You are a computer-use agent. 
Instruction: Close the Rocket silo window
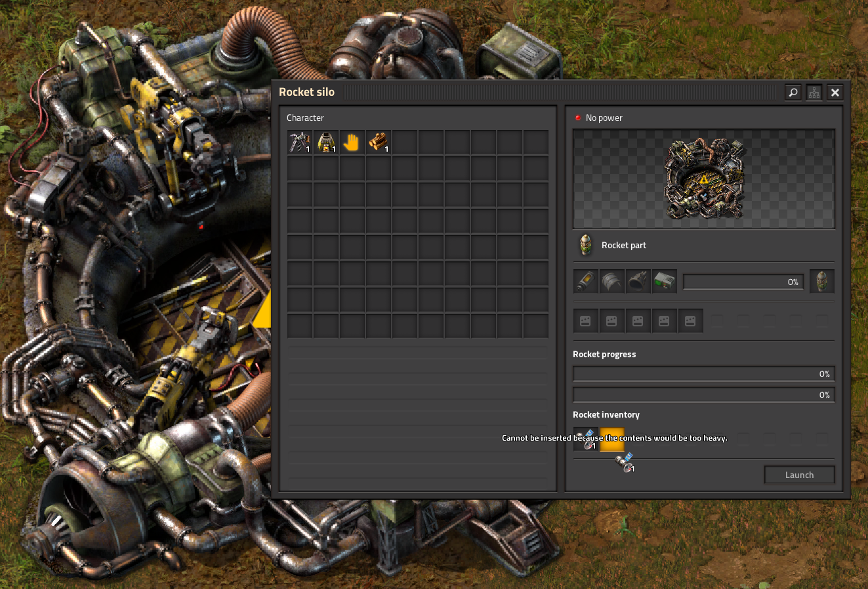[x=835, y=93]
